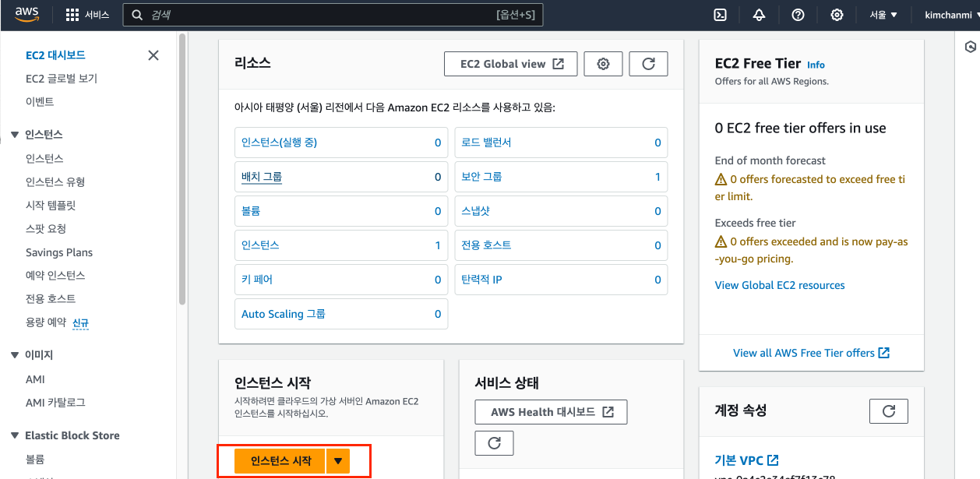The height and width of the screenshot is (479, 980).
Task: Open 보안 그룹 resource link
Action: point(481,177)
